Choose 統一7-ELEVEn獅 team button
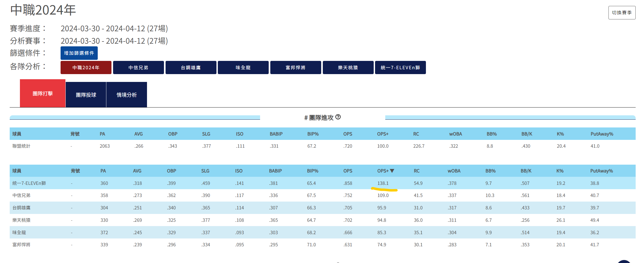The width and height of the screenshot is (644, 263). click(400, 68)
